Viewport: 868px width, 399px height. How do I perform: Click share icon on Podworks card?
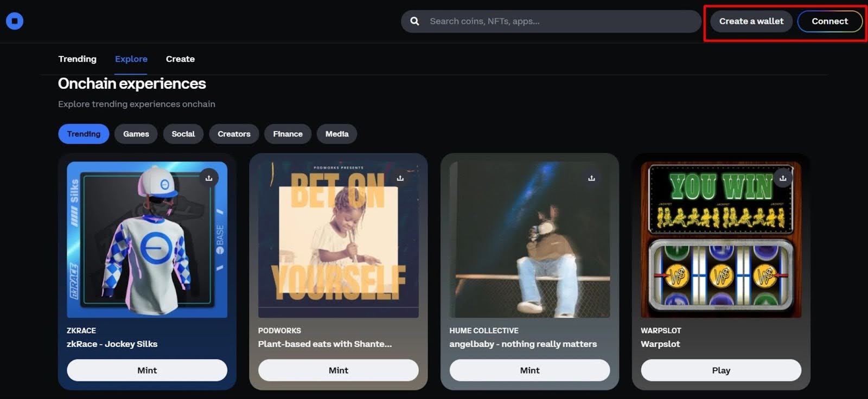coord(400,178)
